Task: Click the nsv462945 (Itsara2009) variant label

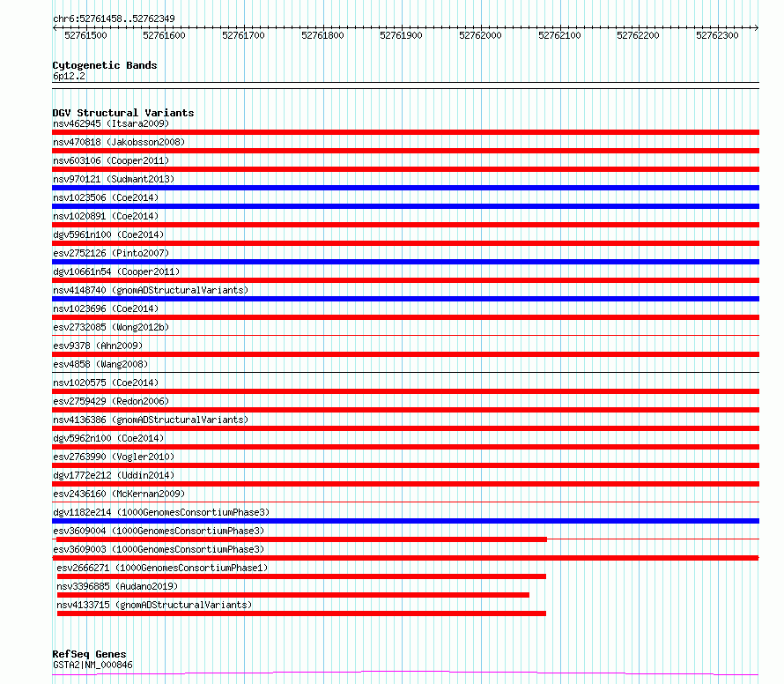Action: pos(111,123)
